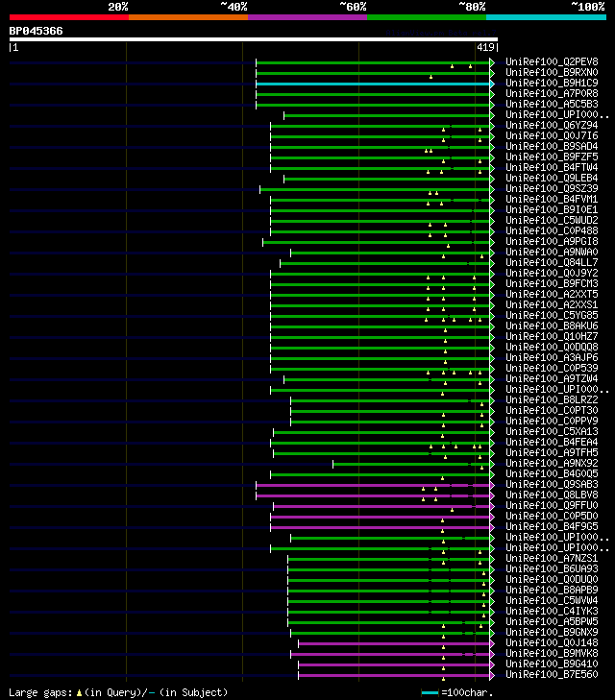The width and height of the screenshot is (615, 700).
Task: Click the white BP045366 query sequence bar
Action: (254, 39)
